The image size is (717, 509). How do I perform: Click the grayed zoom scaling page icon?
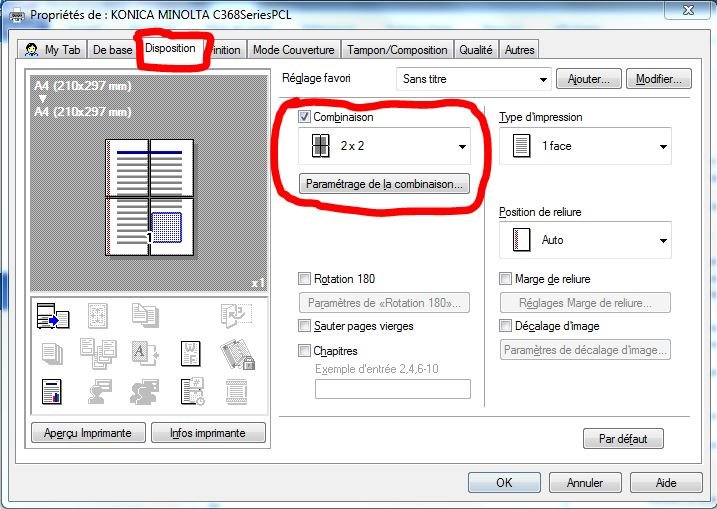pyautogui.click(x=98, y=316)
